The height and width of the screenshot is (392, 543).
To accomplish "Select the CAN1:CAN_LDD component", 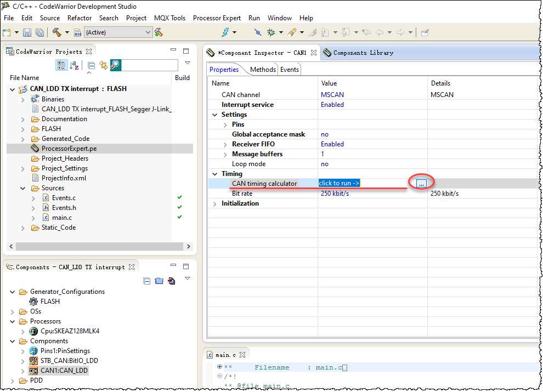I will [x=64, y=371].
